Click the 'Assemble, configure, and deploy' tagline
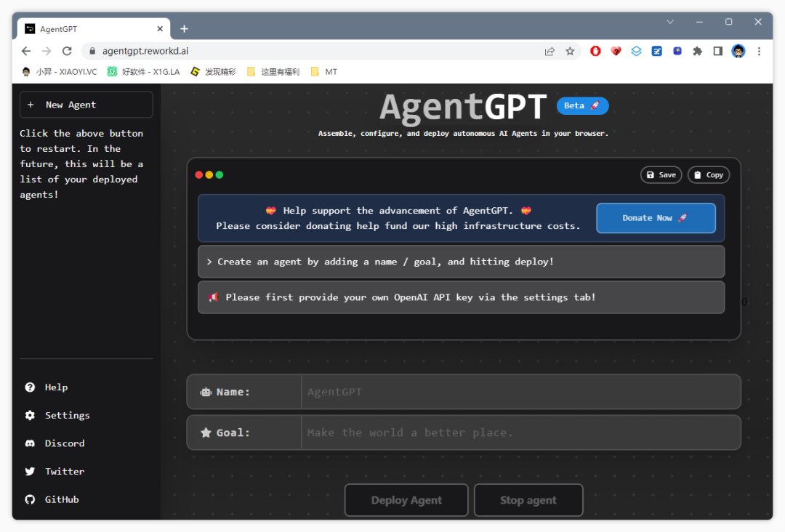The height and width of the screenshot is (532, 785). 463,134
